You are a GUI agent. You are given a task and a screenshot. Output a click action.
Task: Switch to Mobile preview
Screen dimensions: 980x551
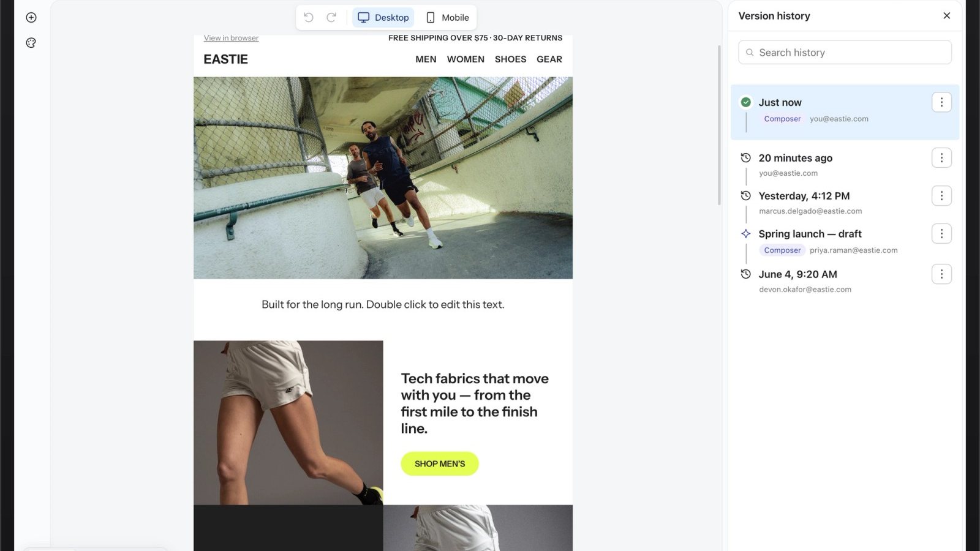[448, 18]
